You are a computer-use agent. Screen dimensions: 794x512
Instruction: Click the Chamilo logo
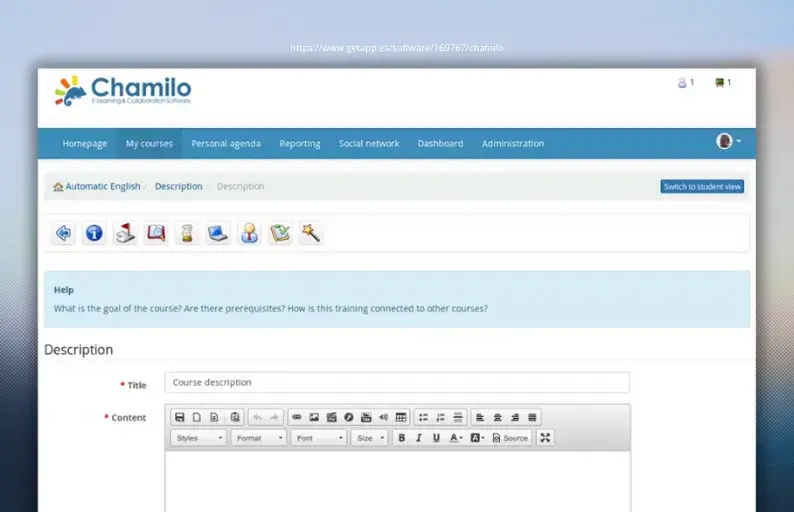pyautogui.click(x=123, y=91)
